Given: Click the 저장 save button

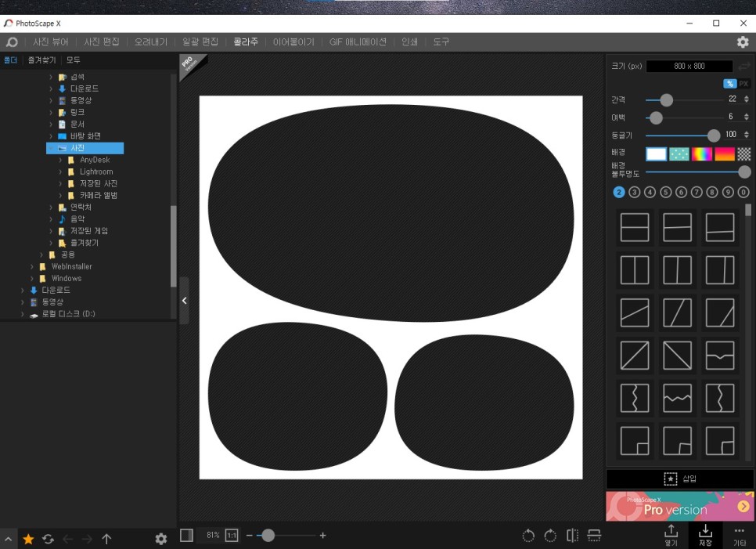Looking at the screenshot, I should [705, 536].
